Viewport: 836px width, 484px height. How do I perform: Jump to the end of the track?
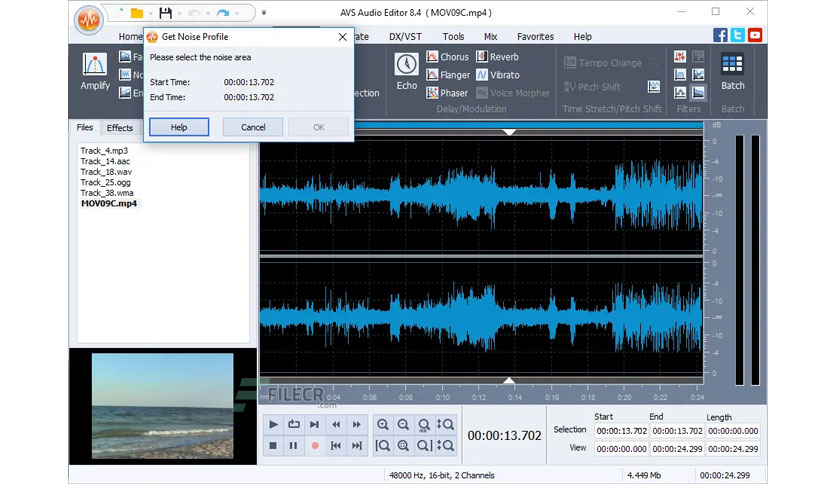coord(357,445)
